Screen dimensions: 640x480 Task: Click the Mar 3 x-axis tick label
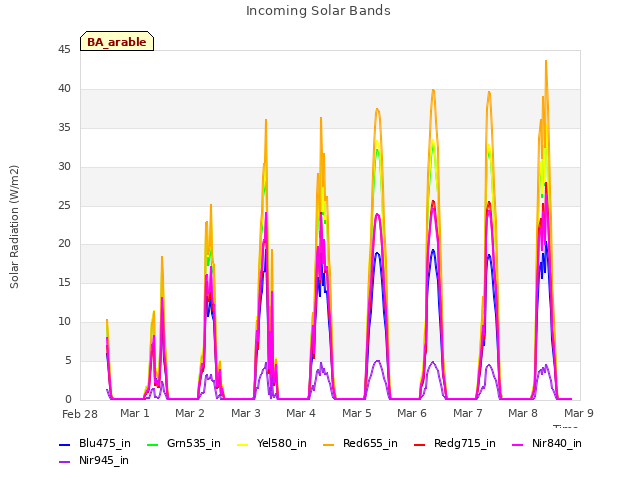coord(246,413)
